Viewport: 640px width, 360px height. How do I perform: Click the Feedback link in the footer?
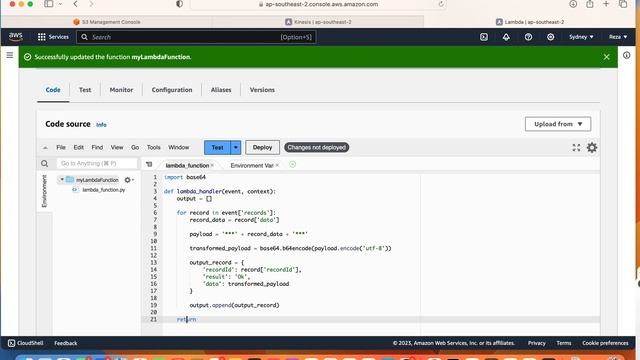(x=66, y=343)
